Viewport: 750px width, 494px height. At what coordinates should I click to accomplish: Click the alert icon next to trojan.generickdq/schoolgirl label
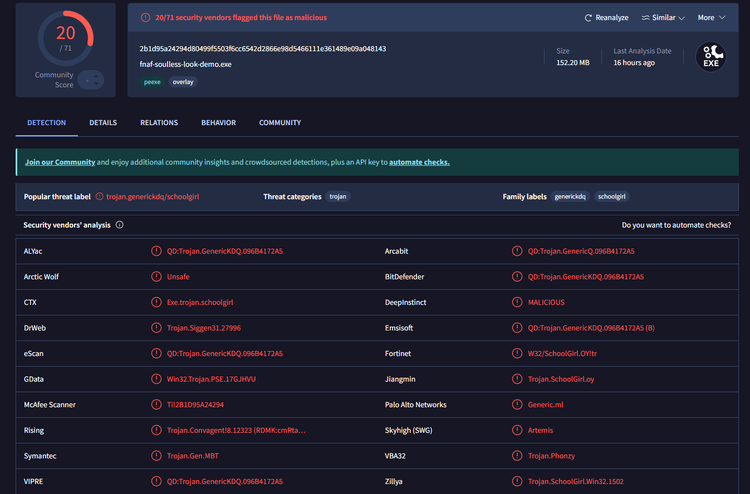click(x=99, y=197)
